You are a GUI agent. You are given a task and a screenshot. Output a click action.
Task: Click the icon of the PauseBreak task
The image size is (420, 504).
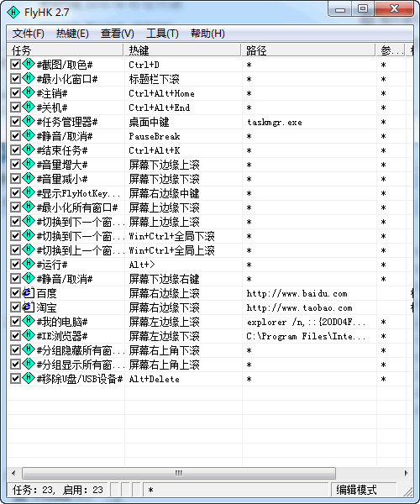[x=29, y=135]
